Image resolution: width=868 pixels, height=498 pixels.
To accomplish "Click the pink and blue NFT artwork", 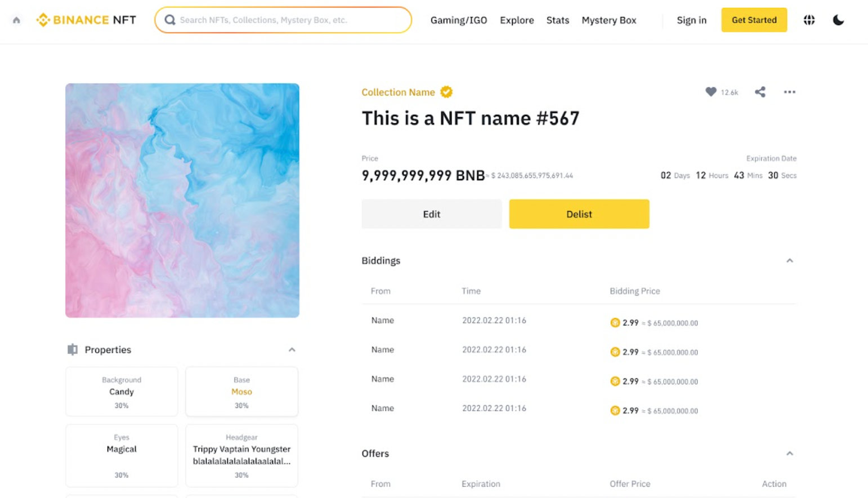I will point(182,201).
